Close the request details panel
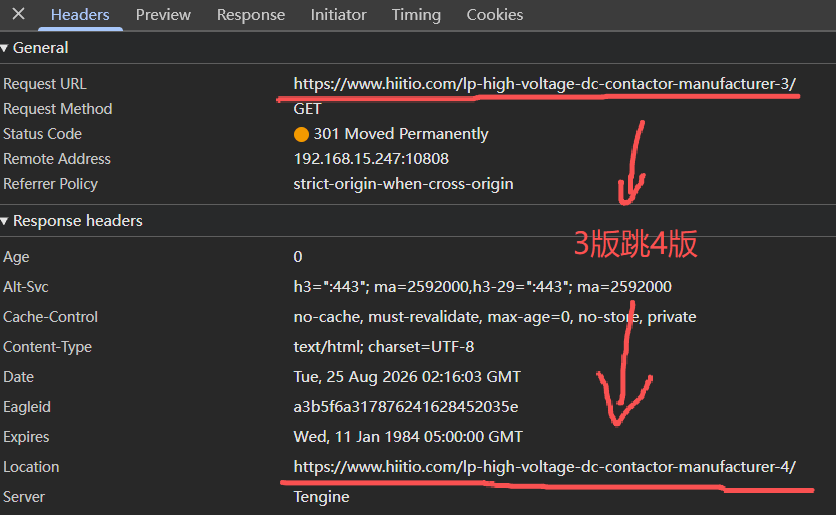This screenshot has height=515, width=836. pyautogui.click(x=18, y=14)
